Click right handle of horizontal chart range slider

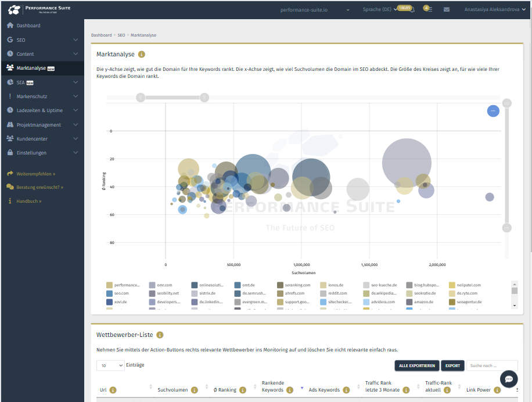coord(204,98)
